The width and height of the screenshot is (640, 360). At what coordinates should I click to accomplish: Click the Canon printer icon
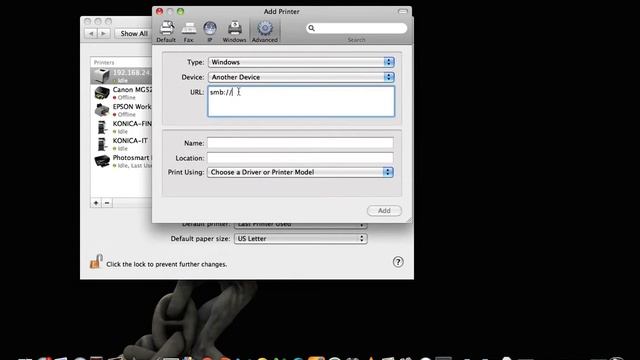coord(102,93)
